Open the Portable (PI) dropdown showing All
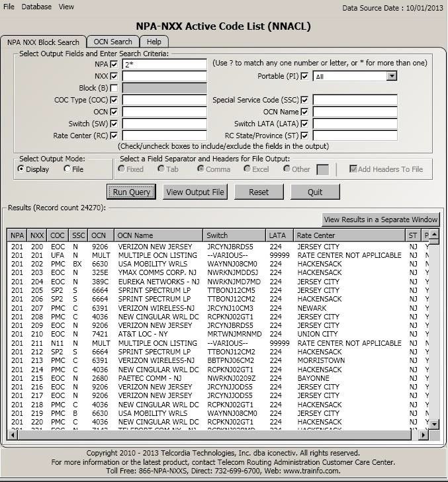Viewport: 448px width, 482px height. [x=355, y=76]
